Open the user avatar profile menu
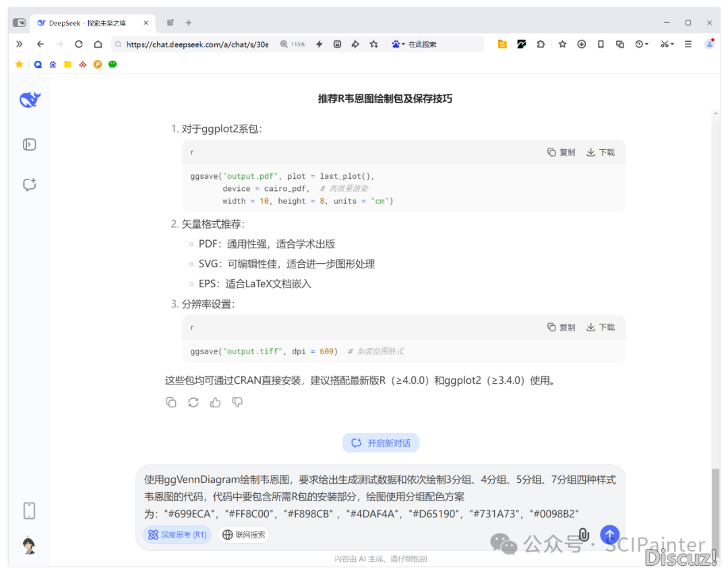The image size is (728, 574). 29,545
